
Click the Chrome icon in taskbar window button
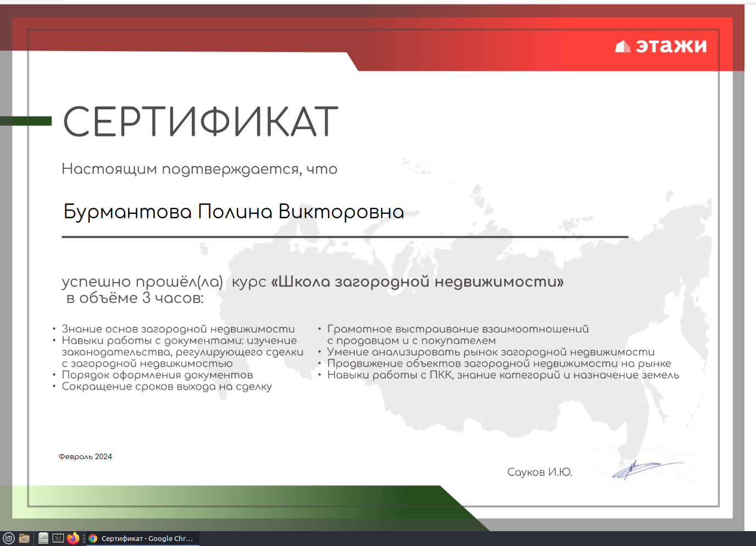coord(93,538)
